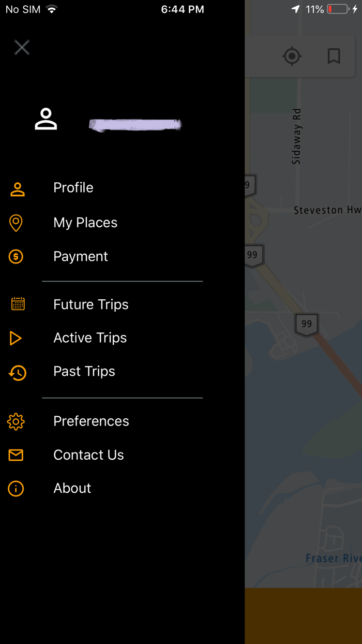Screen dimensions: 362x644
Task: Tap the blurred account name label
Action: 135,124
